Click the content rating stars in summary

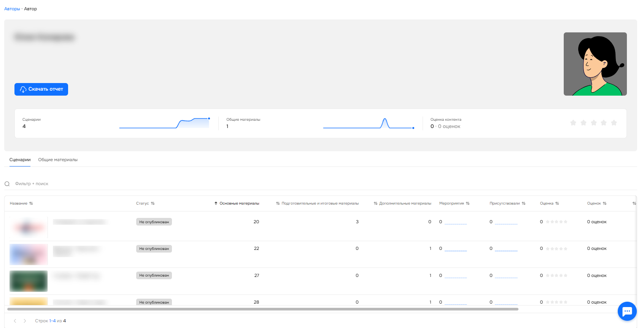pos(593,123)
